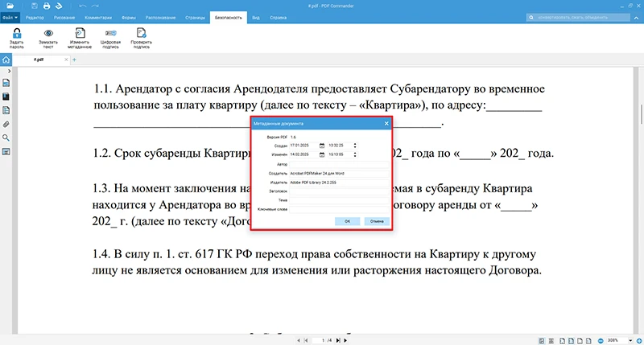Open the Справка tab
The image size is (644, 345).
pyautogui.click(x=278, y=18)
